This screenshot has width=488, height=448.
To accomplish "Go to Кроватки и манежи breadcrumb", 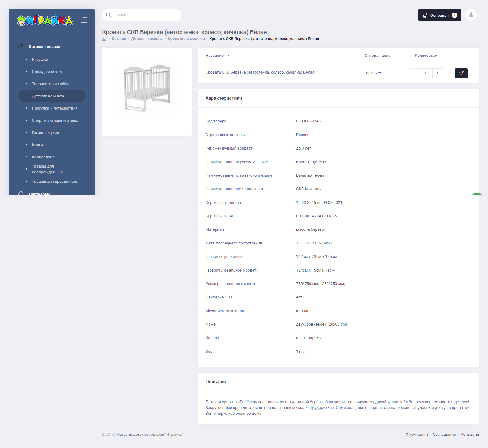I will point(186,39).
